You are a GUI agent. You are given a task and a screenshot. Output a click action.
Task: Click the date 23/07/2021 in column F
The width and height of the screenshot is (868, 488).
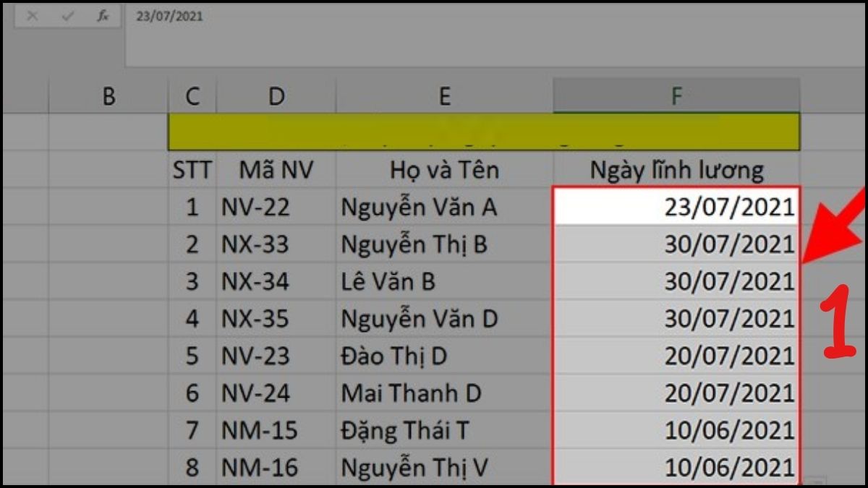pyautogui.click(x=676, y=207)
